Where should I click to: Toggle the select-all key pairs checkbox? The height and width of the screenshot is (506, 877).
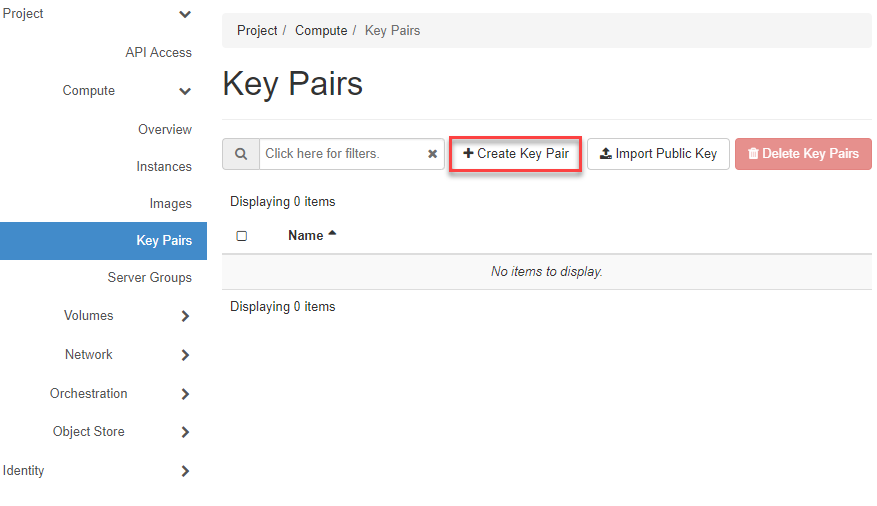pos(241,236)
